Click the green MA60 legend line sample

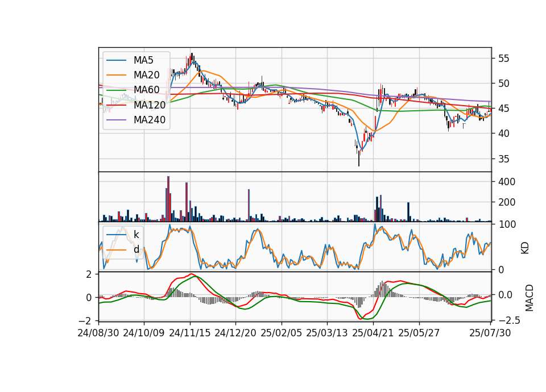(116, 90)
